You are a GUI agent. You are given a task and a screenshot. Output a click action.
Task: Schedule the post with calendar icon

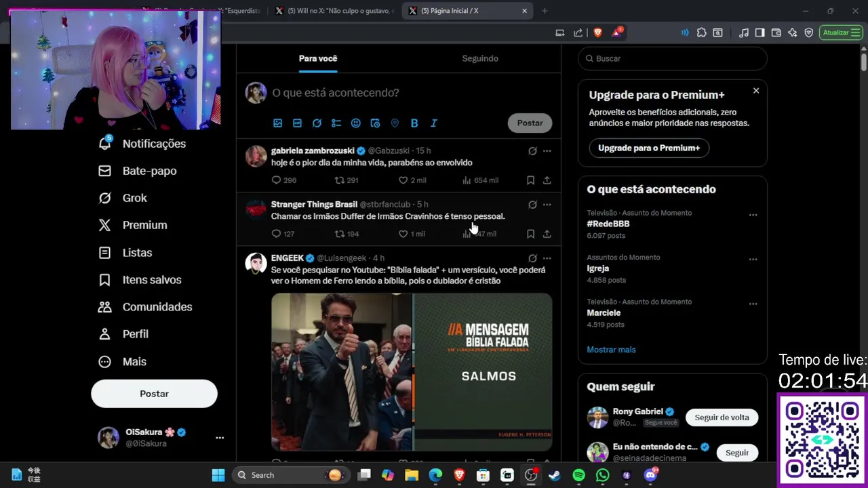pos(375,123)
